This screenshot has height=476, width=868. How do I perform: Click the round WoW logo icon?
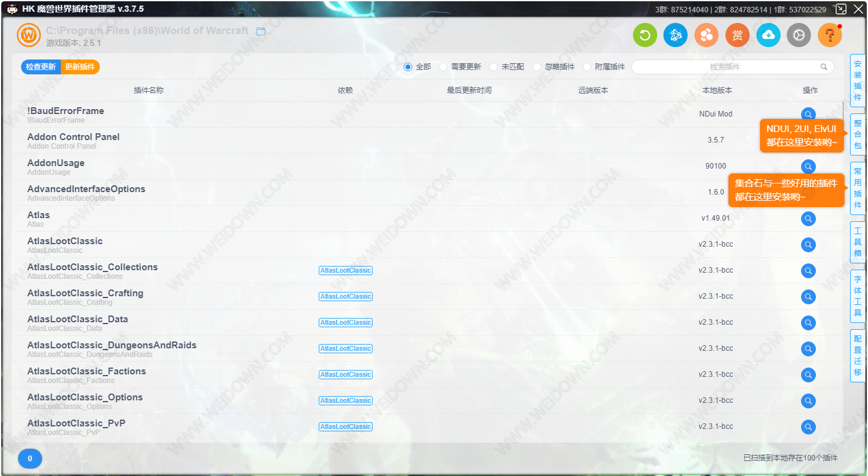tap(29, 35)
